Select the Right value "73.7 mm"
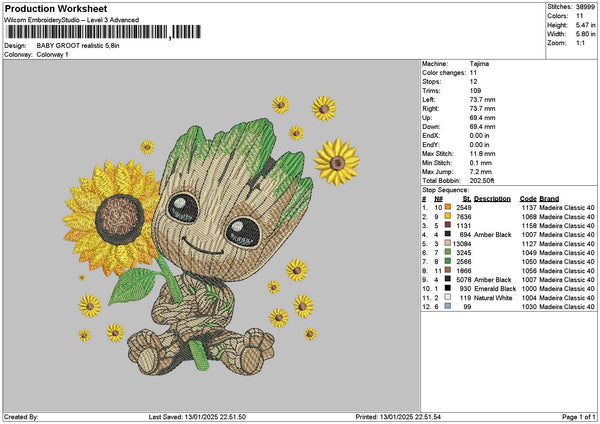Image resolution: width=600 pixels, height=424 pixels. pos(483,109)
